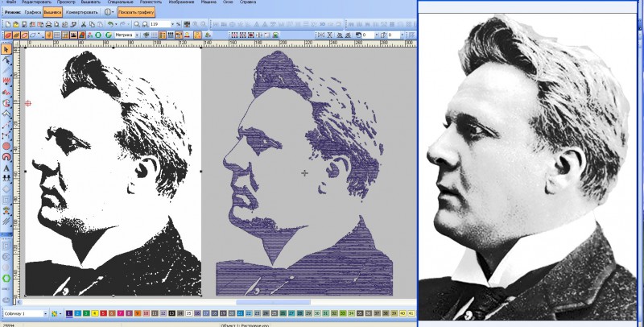This screenshot has width=644, height=327.
Task: Toggle the third red outline view icon
Action: coord(25,35)
